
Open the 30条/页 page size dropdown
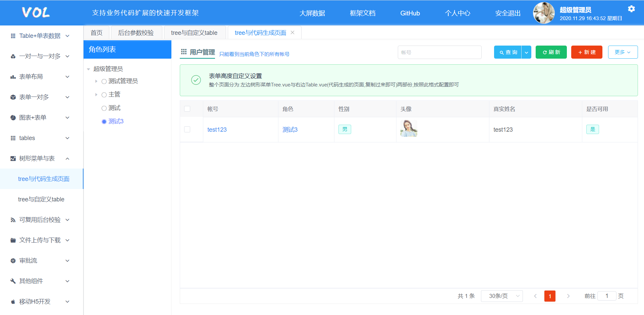tap(501, 296)
